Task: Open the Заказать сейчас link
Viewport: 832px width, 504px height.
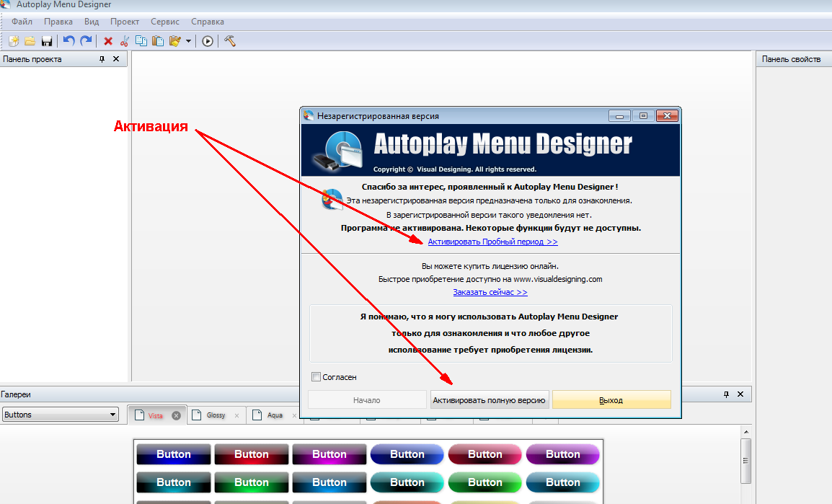Action: (x=490, y=292)
